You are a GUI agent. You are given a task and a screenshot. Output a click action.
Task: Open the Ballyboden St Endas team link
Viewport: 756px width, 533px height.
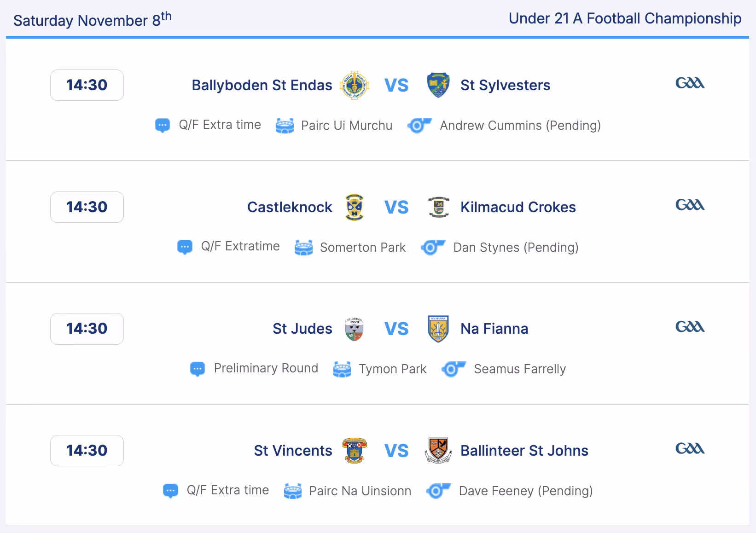(262, 85)
